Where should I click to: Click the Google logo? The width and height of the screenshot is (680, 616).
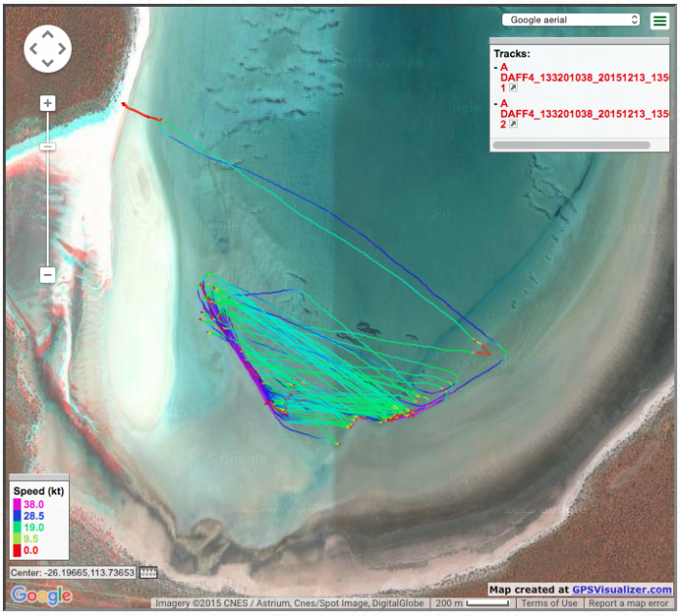(x=41, y=595)
